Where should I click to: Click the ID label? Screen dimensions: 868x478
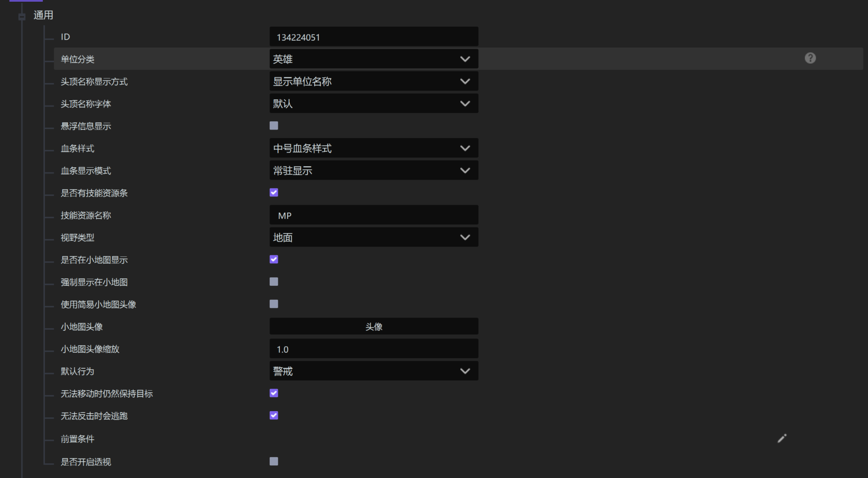click(65, 37)
